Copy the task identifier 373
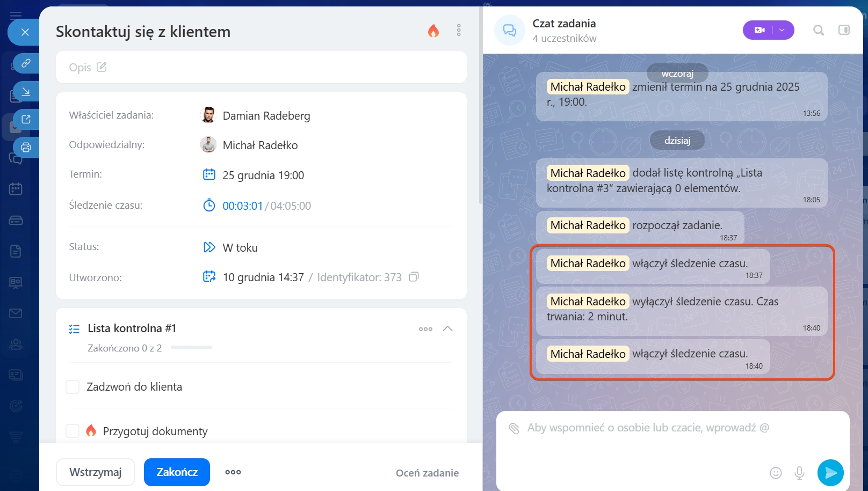This screenshot has width=868, height=491. pos(414,277)
